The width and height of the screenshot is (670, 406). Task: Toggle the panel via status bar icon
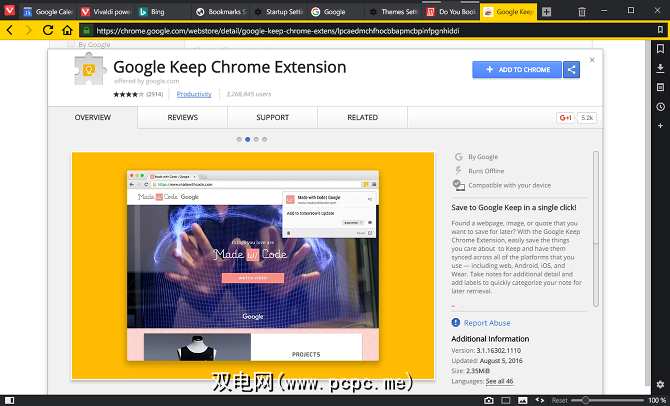click(9, 400)
